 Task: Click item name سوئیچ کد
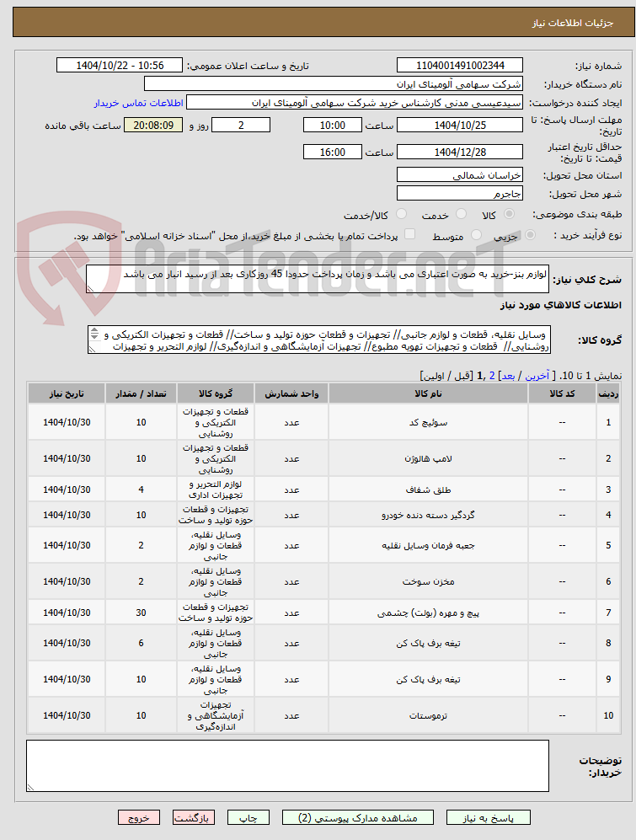[428, 423]
